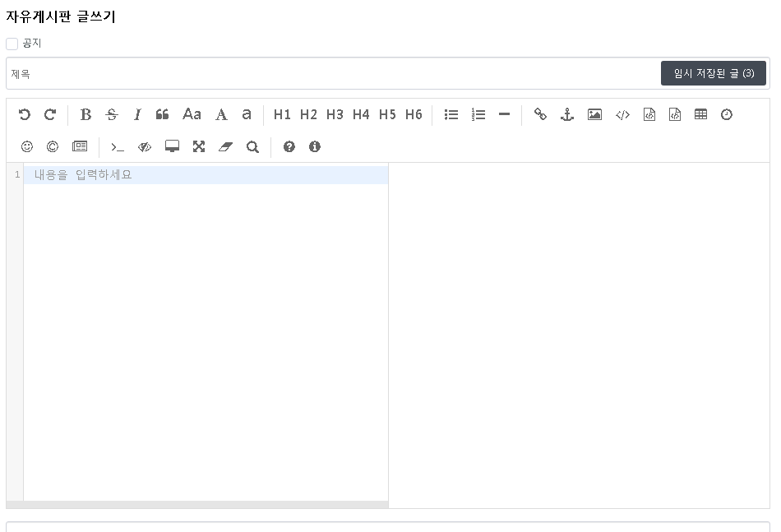Click the undo icon in the editor toolbar
This screenshot has width=781, height=532.
pos(25,115)
